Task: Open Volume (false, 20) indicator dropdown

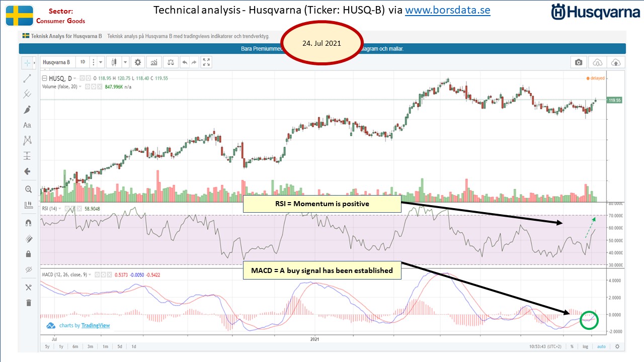Action: 80,86
